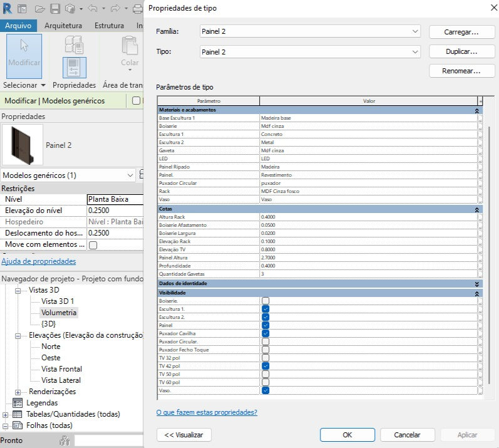
Task: Click the Legendas icon in project browser
Action: tap(18, 403)
